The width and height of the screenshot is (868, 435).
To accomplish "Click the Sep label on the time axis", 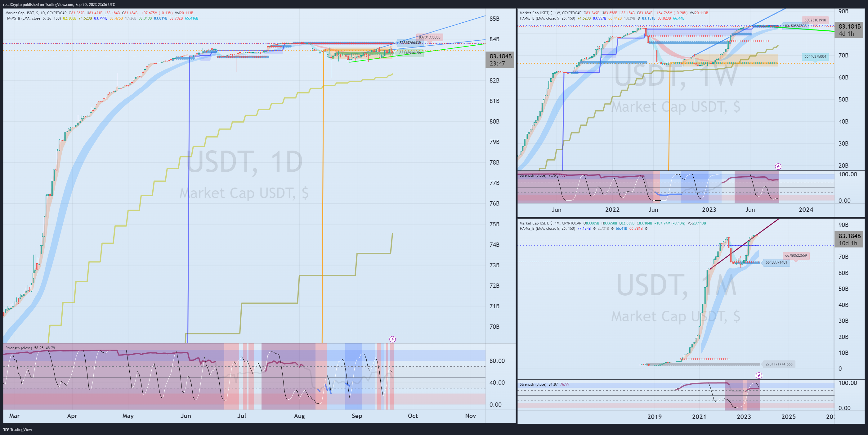I will 357,416.
